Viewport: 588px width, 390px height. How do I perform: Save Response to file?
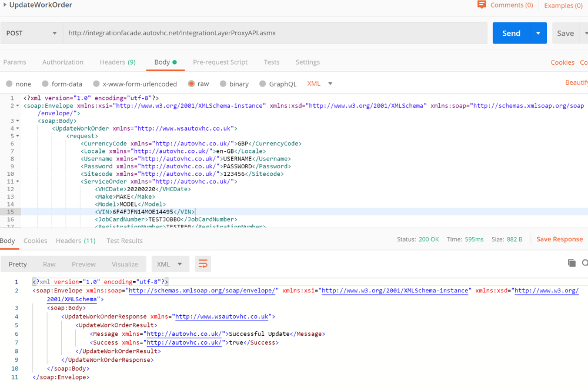(x=560, y=239)
